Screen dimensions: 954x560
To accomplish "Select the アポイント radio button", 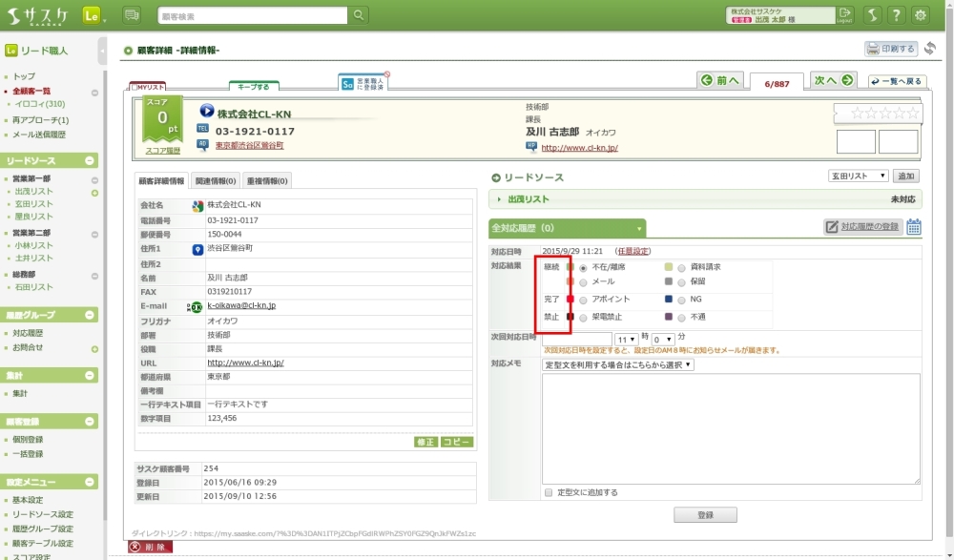I will pos(583,300).
